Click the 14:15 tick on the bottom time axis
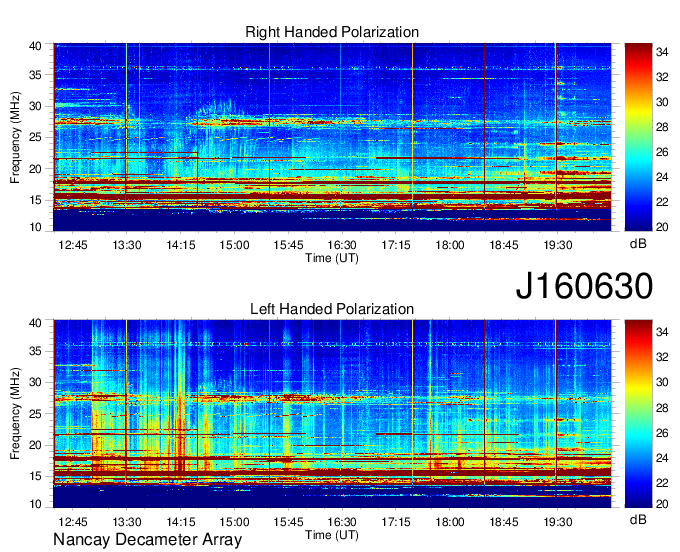680x552 pixels. pyautogui.click(x=181, y=522)
